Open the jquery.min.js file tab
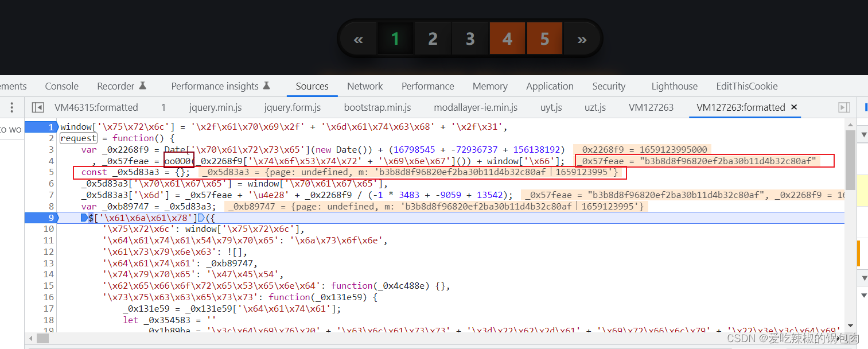The height and width of the screenshot is (349, 868). [216, 107]
